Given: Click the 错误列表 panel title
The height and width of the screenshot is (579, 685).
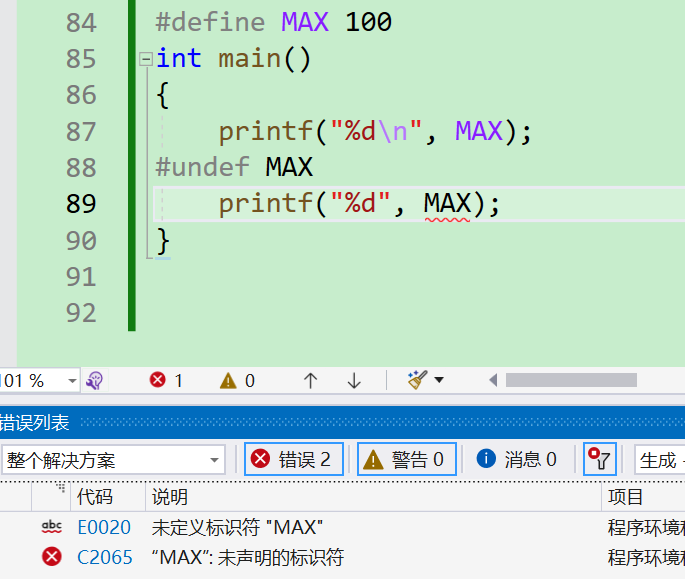Looking at the screenshot, I should point(35,423).
